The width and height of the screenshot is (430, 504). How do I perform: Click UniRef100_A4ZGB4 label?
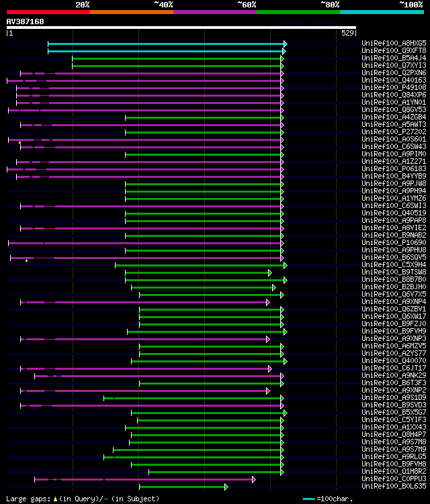coord(394,117)
